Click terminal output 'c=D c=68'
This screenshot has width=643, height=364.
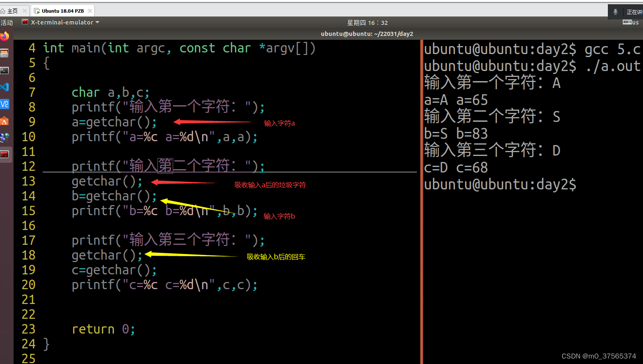(x=456, y=168)
